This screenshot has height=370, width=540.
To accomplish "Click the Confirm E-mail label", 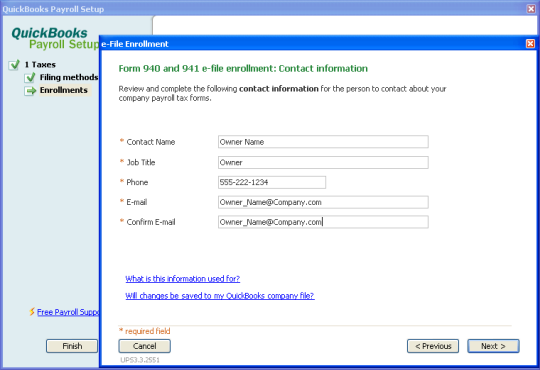I will [x=151, y=222].
